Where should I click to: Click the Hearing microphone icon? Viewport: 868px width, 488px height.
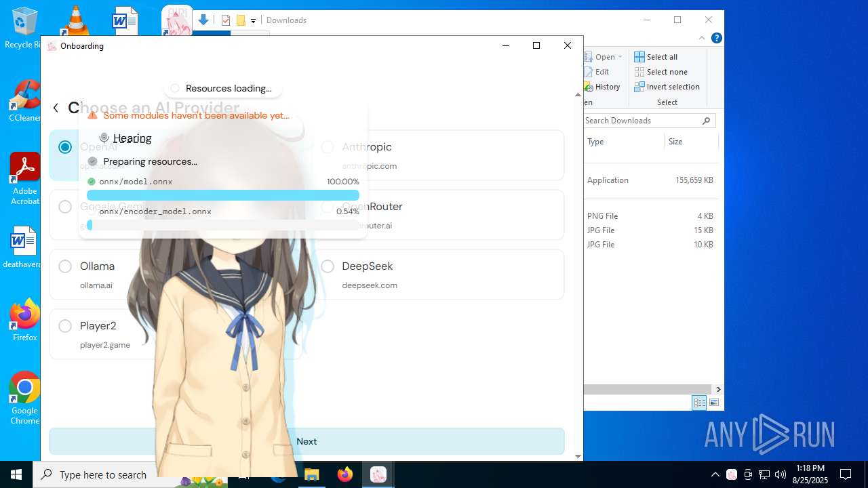coord(104,138)
